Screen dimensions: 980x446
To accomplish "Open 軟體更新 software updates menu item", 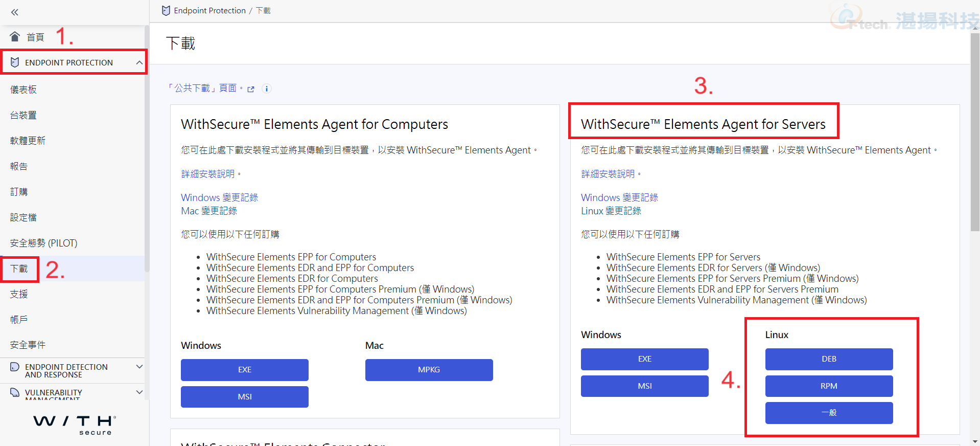I will 28,141.
